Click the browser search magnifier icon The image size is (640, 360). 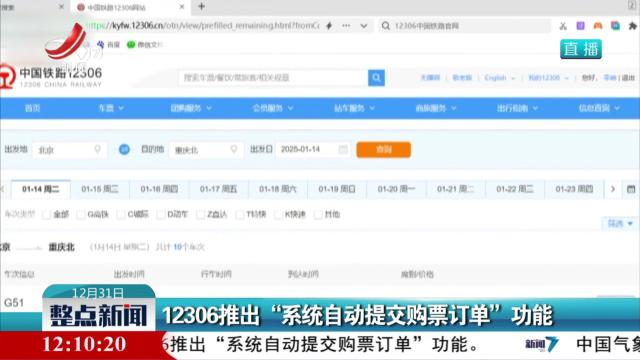[x=385, y=26]
